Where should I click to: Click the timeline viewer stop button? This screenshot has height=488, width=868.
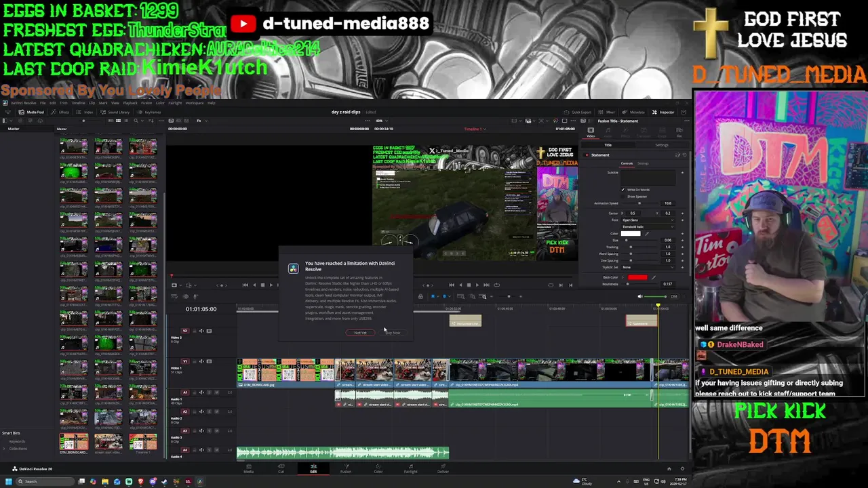[x=469, y=285]
